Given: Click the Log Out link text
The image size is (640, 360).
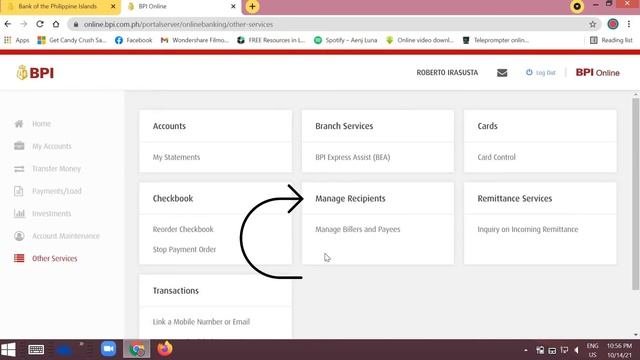Looking at the screenshot, I should point(545,73).
